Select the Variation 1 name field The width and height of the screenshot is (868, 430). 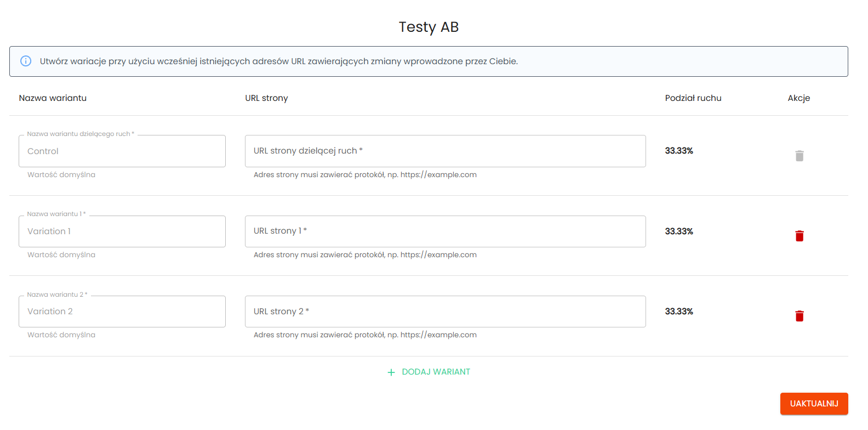tap(122, 231)
